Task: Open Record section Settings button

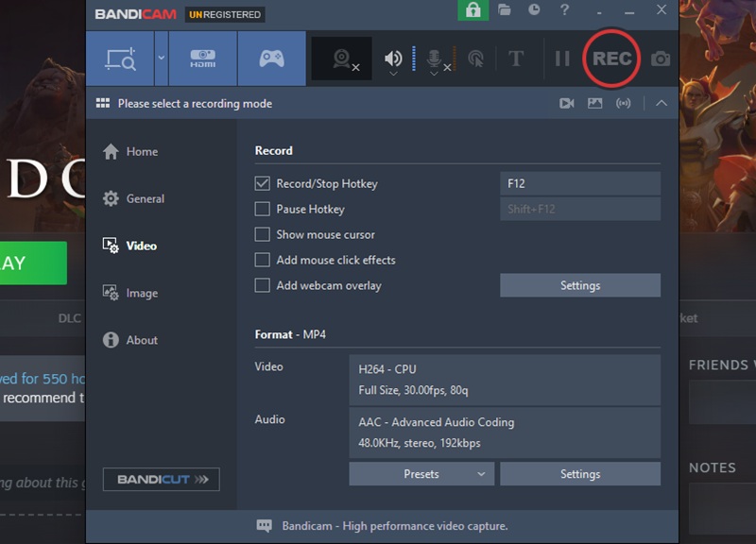Action: (x=580, y=285)
